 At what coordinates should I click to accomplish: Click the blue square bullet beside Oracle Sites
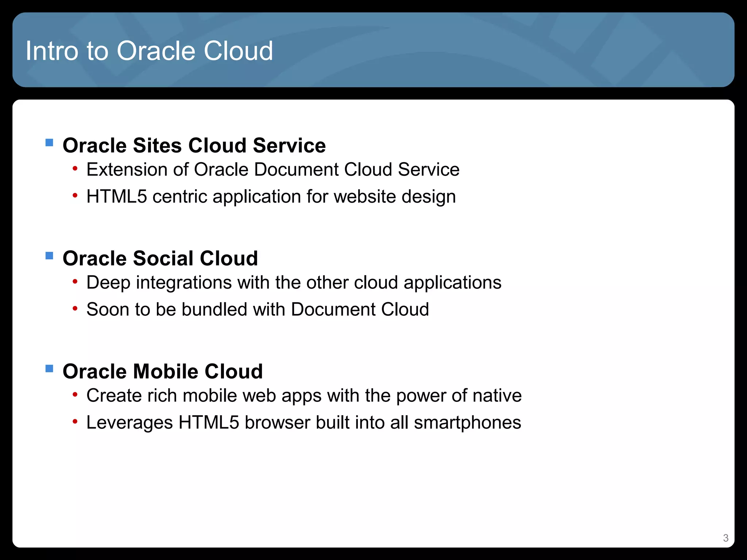point(49,142)
